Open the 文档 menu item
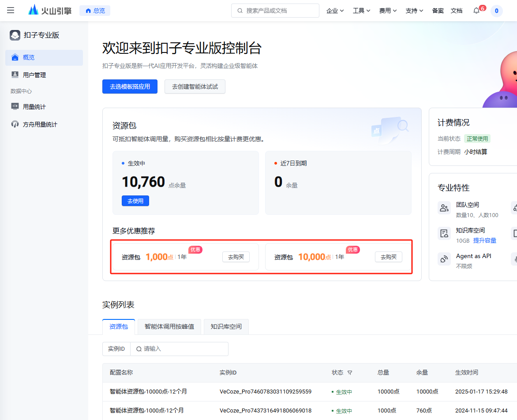Screen dimensions: 517x420 coord(456,11)
